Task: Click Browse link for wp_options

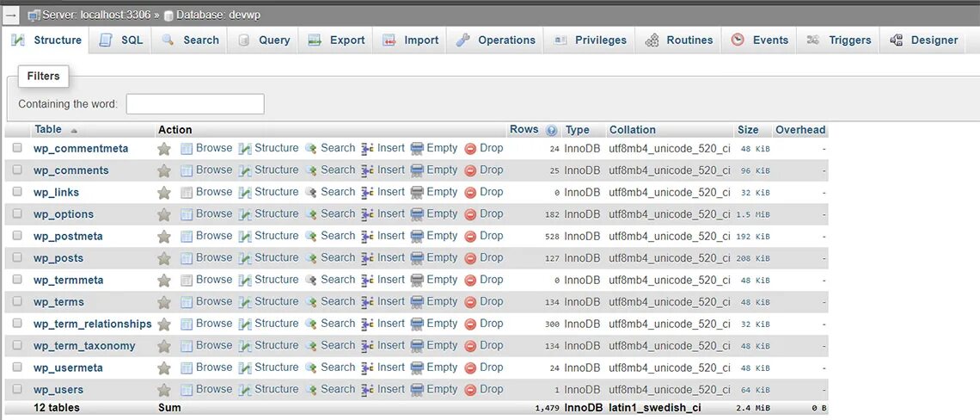Action: [214, 213]
